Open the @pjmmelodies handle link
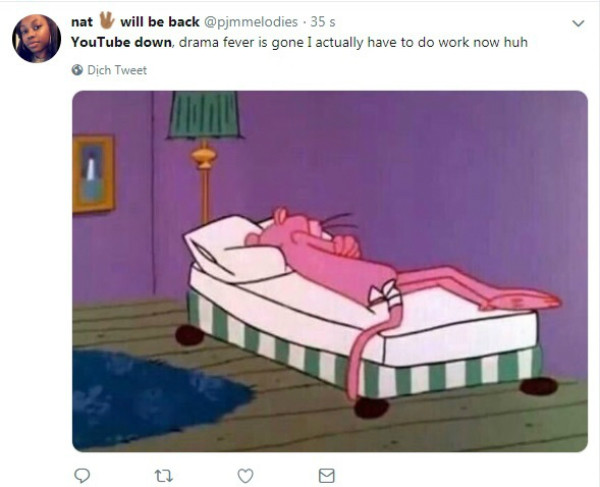The height and width of the screenshot is (487, 600). click(x=251, y=22)
